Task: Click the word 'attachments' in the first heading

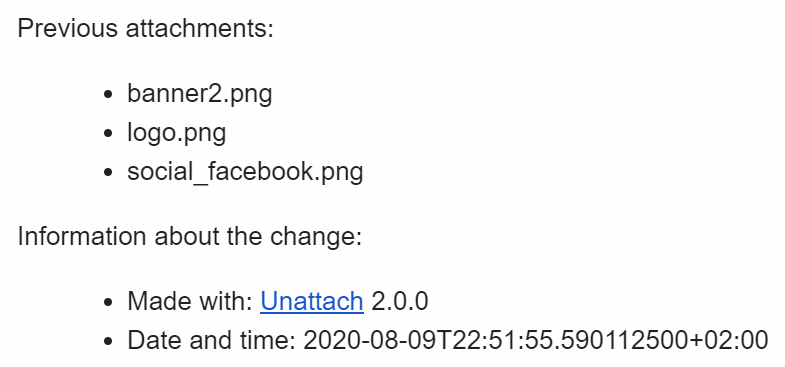Action: [x=199, y=28]
